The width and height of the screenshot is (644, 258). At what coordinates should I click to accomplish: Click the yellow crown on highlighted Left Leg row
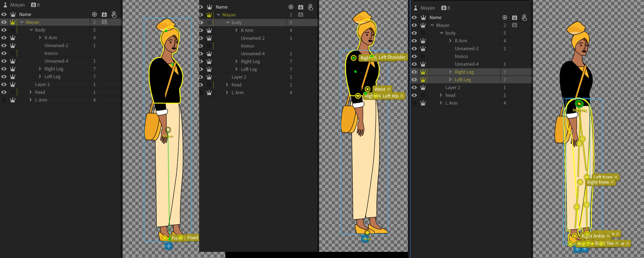pos(423,80)
